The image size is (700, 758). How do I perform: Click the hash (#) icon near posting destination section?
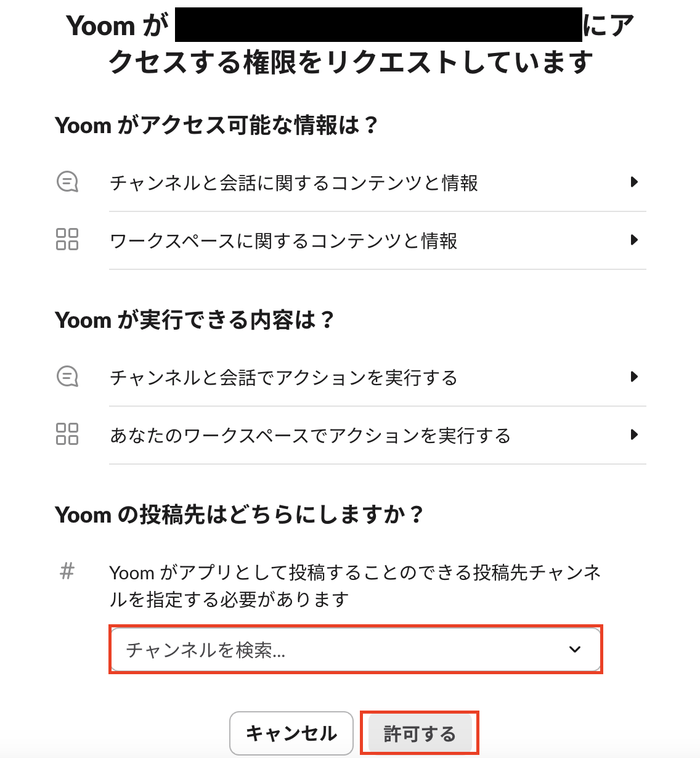(67, 571)
